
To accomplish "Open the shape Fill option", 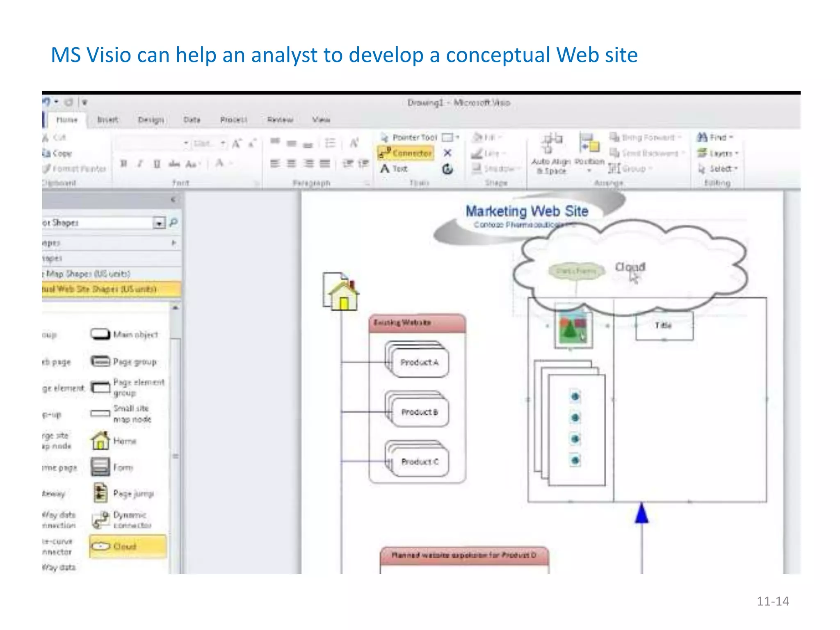I will click(x=486, y=137).
